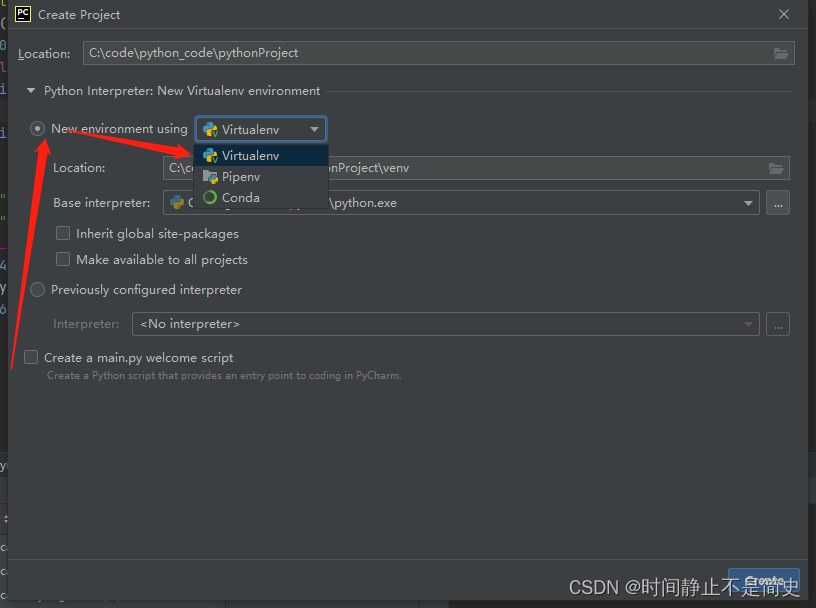Browse for the venv location folder

(776, 168)
